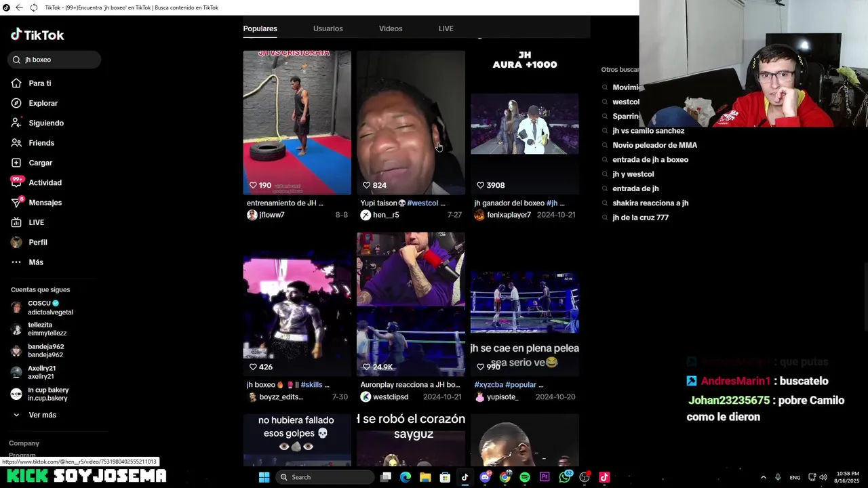Open the Perfil avatar icon

16,242
